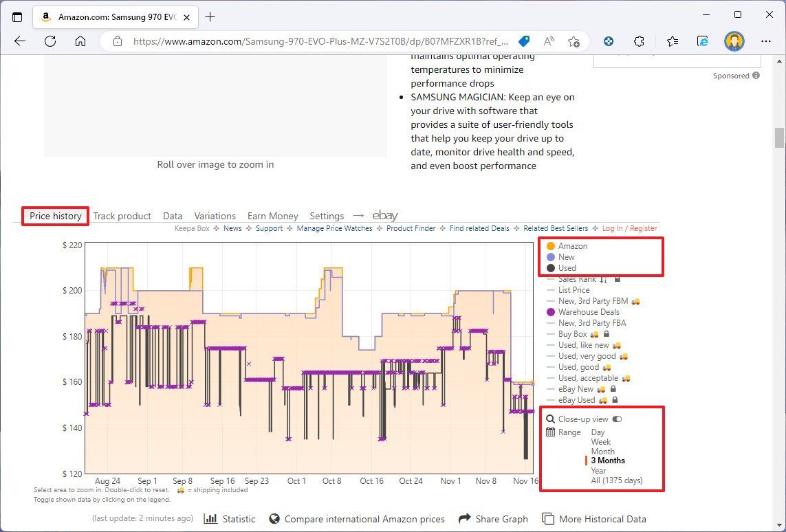This screenshot has height=532, width=786.
Task: Switch to the Data tab
Action: pyautogui.click(x=173, y=215)
